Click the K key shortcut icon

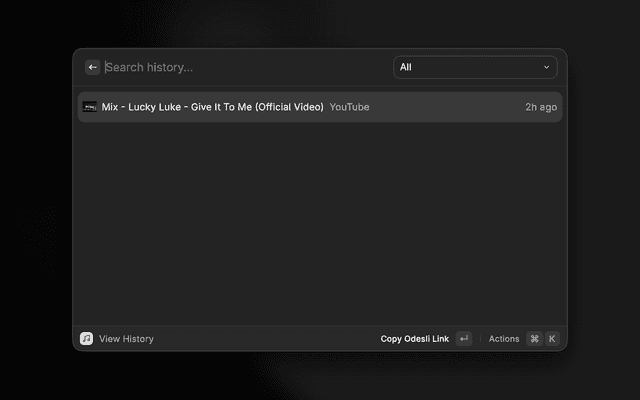click(x=552, y=339)
